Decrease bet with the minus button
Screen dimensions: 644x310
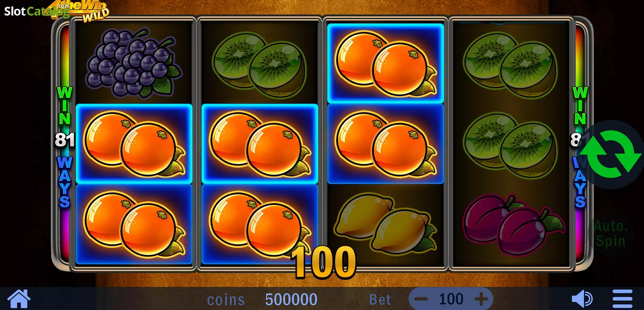(421, 299)
